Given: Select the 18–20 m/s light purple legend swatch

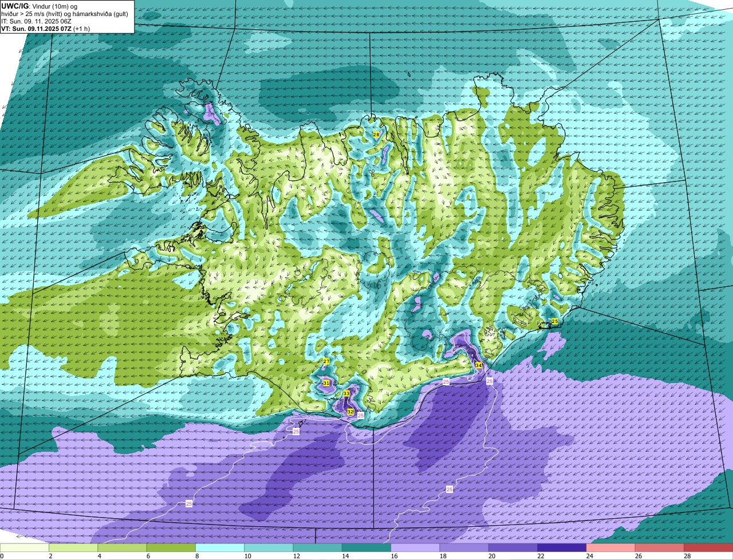Looking at the screenshot, I should tap(464, 548).
